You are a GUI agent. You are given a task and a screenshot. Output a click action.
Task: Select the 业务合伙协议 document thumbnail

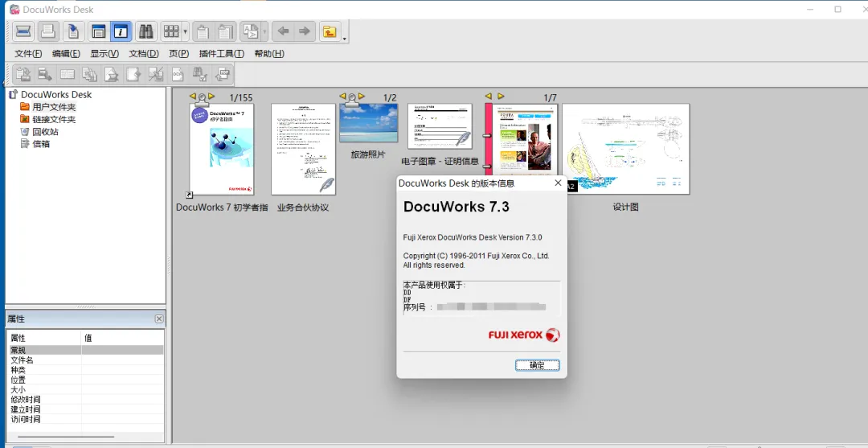pos(303,149)
